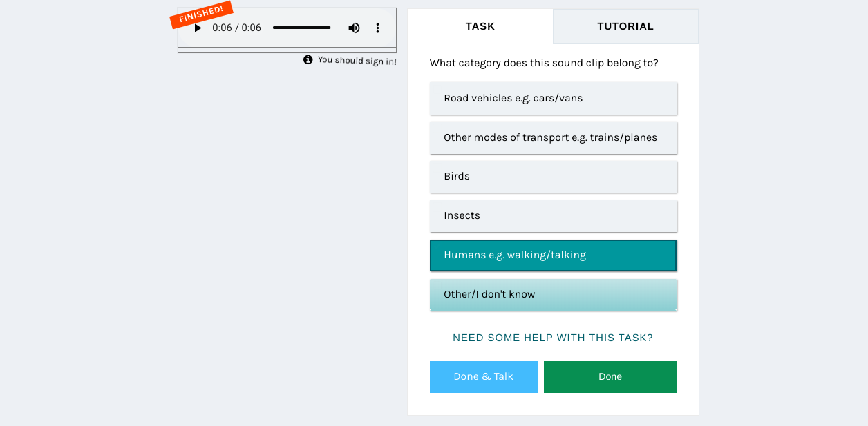Submit answer with green Done button
Screen dimensions: 868x426
tap(610, 377)
